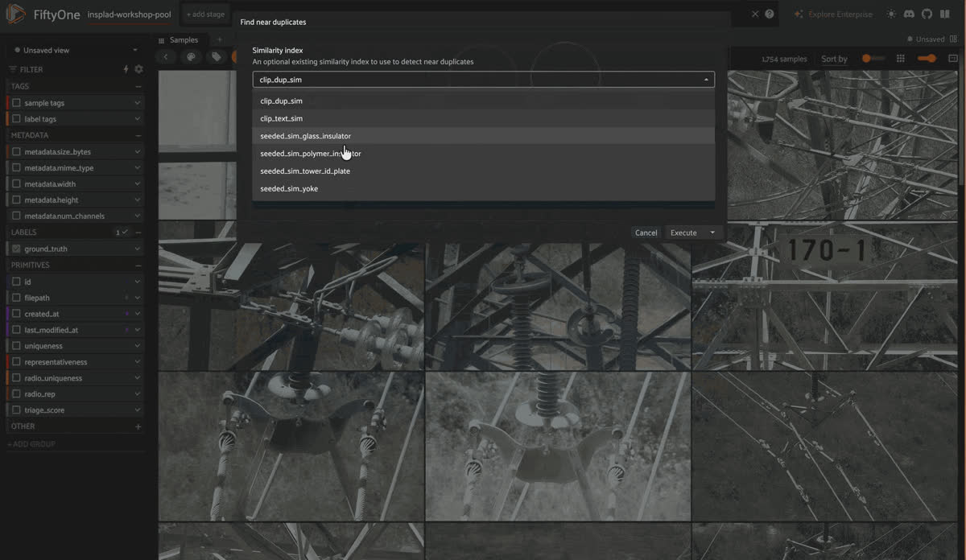The image size is (966, 560).
Task: Check the triage_score checkbox
Action: click(16, 410)
